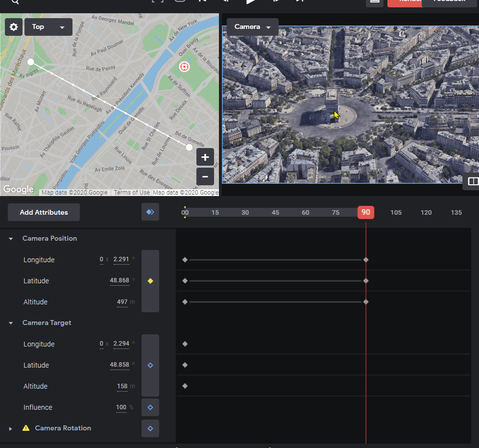This screenshot has height=448, width=479.
Task: Expand the Camera Rotation group
Action: pos(11,429)
